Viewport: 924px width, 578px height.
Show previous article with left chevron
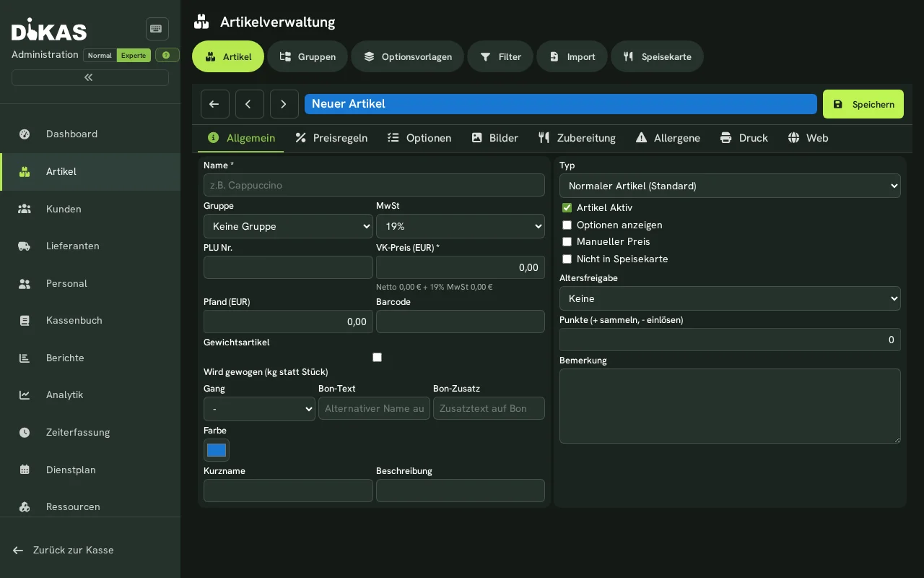pos(250,104)
